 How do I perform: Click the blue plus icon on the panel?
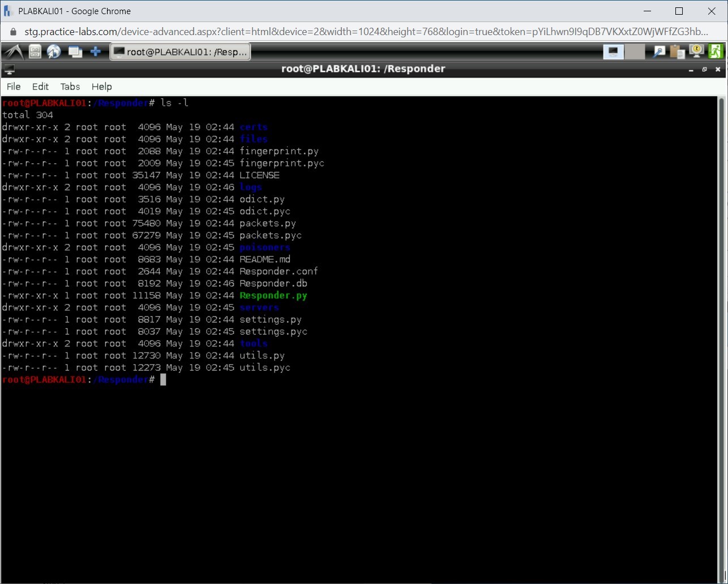[x=95, y=51]
